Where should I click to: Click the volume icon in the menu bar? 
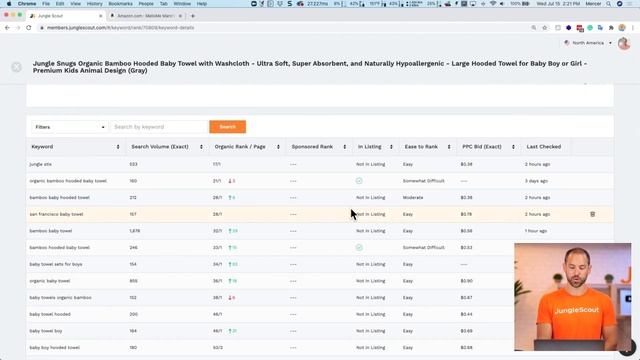(502, 4)
